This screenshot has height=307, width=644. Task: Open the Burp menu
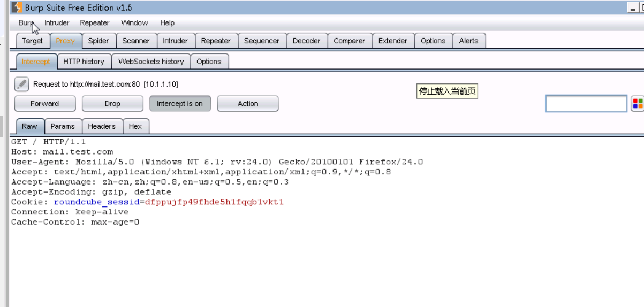[x=26, y=23]
